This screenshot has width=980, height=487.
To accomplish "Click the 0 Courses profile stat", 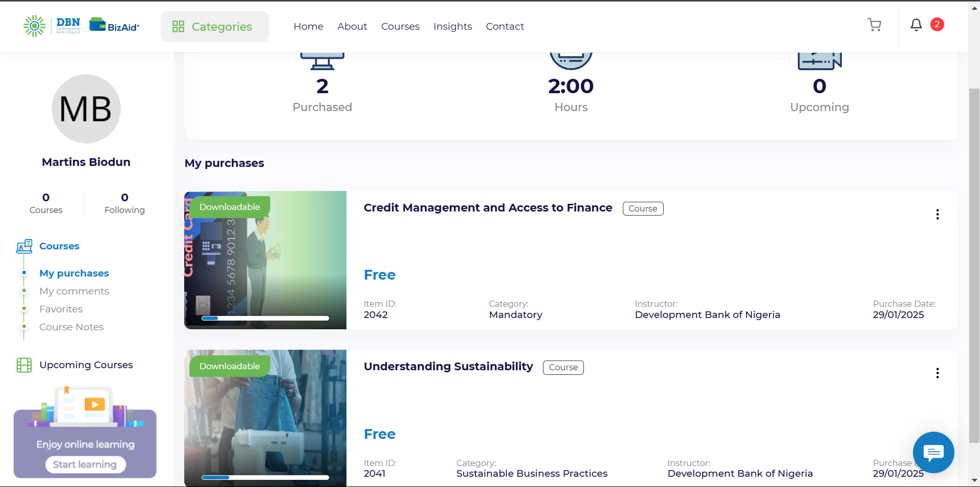I will pos(46,203).
